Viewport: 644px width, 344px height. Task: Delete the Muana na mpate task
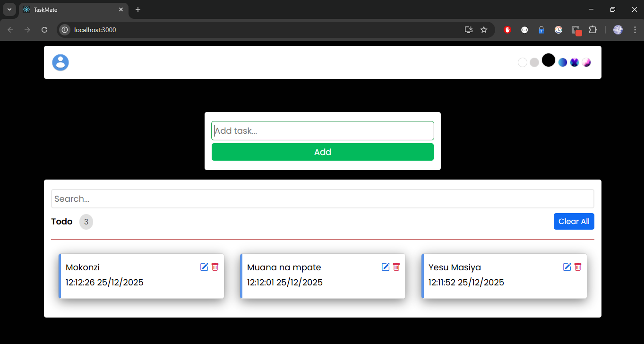click(396, 267)
